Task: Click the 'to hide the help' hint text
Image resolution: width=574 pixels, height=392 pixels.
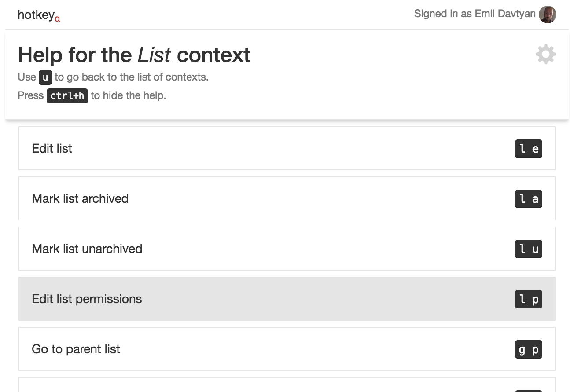Action: click(x=128, y=95)
